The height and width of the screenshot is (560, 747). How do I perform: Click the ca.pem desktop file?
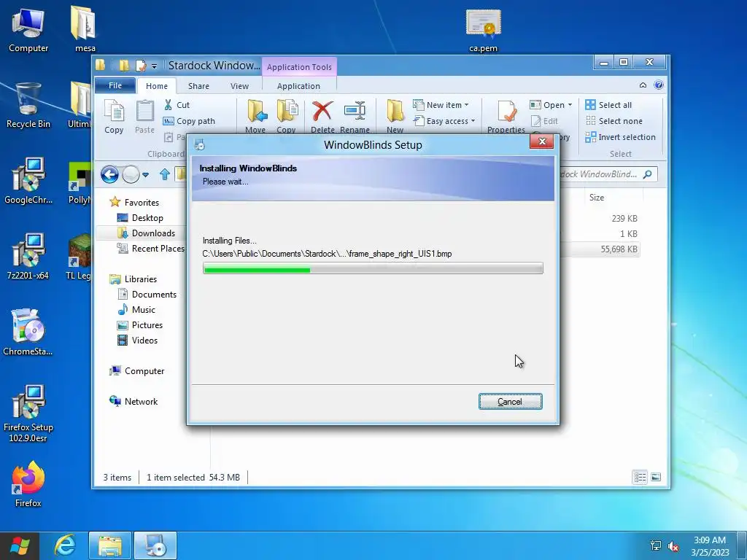coord(483,31)
